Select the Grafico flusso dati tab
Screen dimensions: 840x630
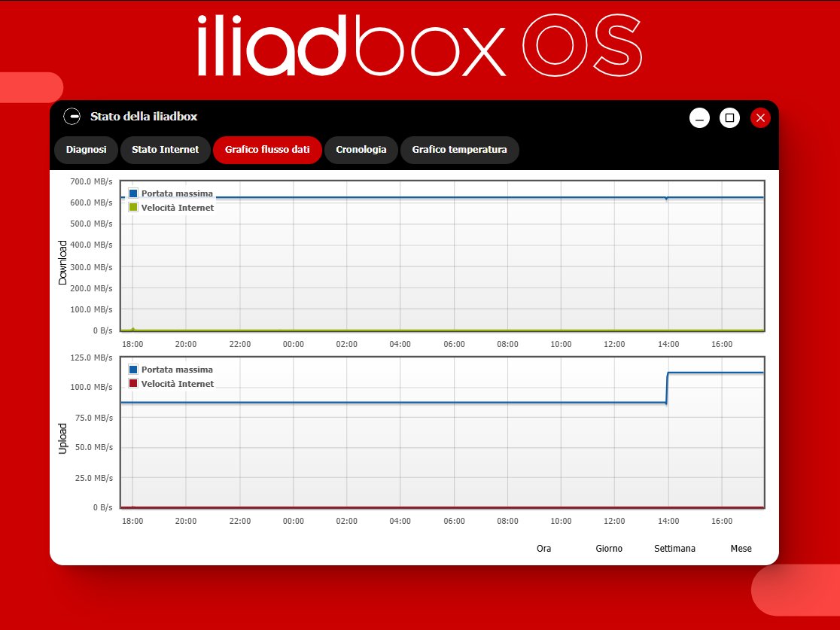pos(267,150)
